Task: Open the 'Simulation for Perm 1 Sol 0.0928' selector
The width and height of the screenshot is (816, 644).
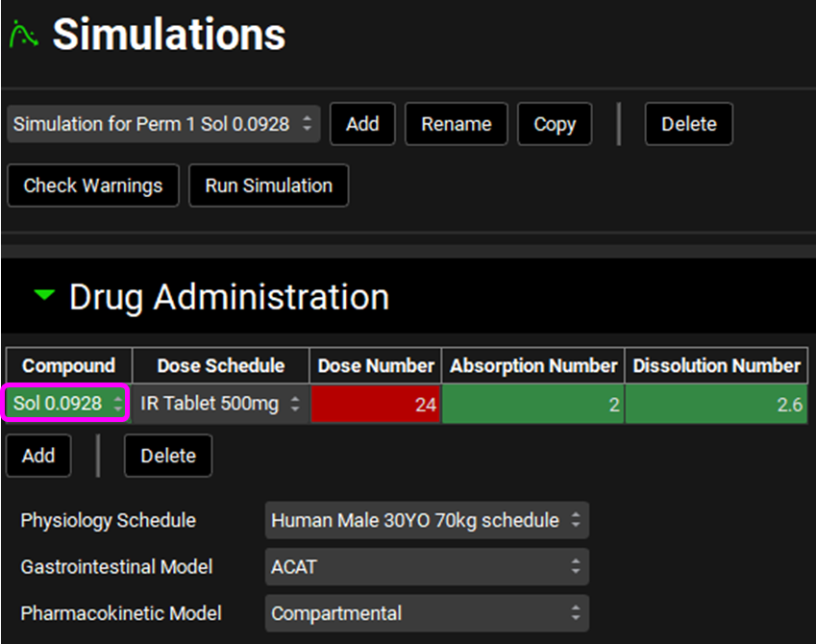Action: click(163, 124)
